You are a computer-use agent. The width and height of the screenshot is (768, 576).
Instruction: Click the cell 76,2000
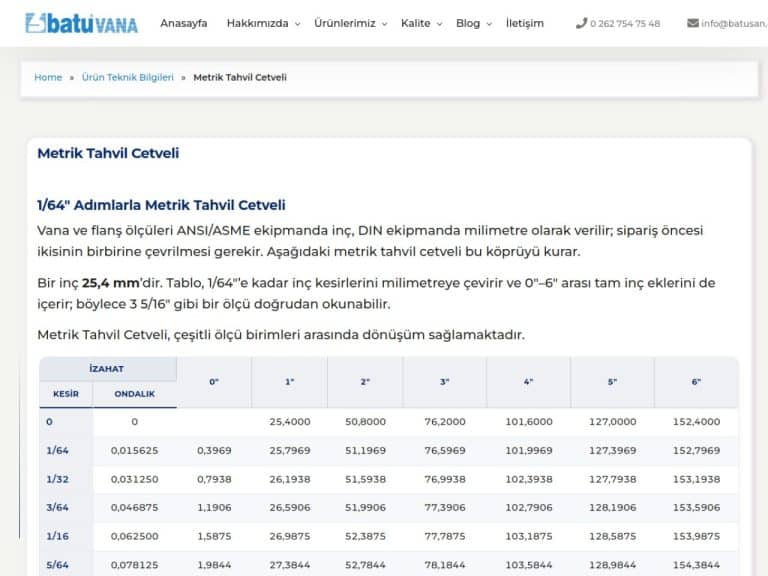pyautogui.click(x=445, y=422)
